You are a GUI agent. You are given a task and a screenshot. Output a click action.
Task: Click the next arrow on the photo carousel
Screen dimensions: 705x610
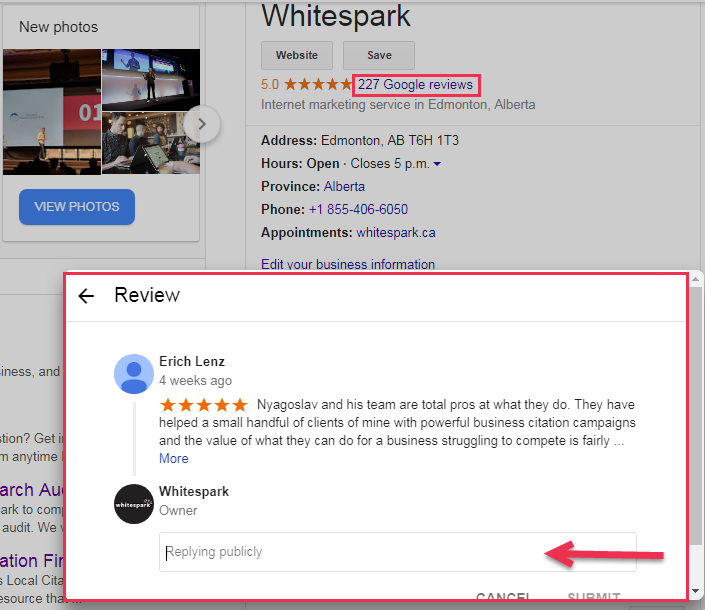[x=202, y=124]
